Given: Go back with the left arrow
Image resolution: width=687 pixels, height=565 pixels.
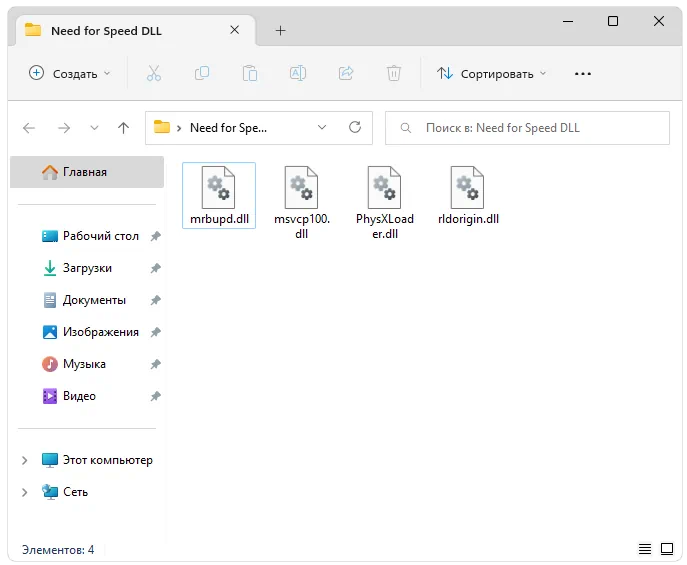Looking at the screenshot, I should (x=29, y=128).
